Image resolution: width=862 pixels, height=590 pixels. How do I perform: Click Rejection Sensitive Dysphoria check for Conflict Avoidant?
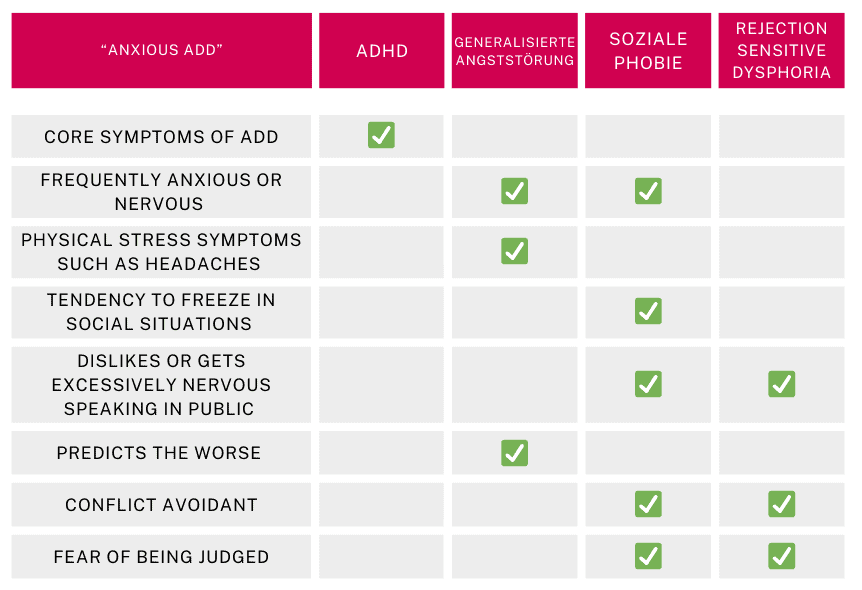tap(781, 504)
